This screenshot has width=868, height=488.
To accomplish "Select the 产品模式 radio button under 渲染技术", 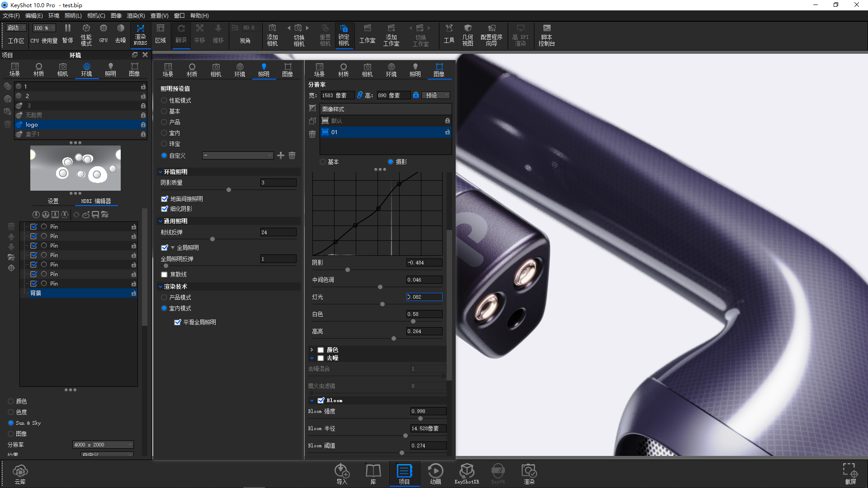I will pos(164,297).
